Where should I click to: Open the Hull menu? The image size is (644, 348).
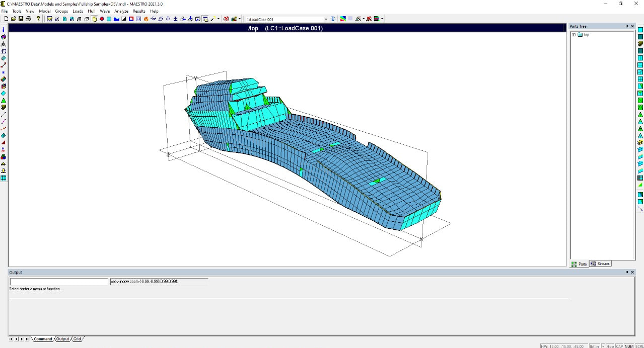point(91,11)
